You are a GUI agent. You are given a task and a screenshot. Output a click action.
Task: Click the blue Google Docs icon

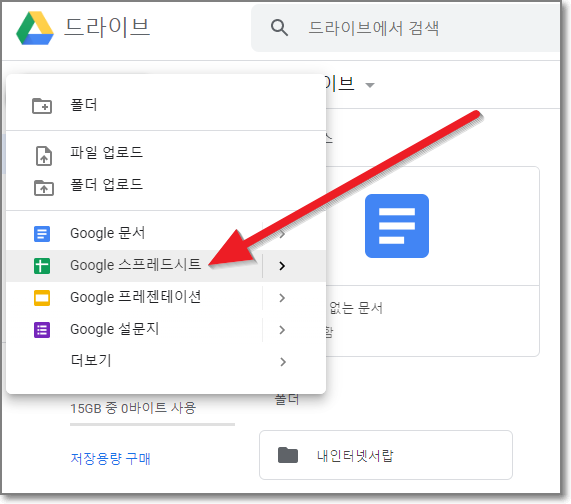[42, 234]
